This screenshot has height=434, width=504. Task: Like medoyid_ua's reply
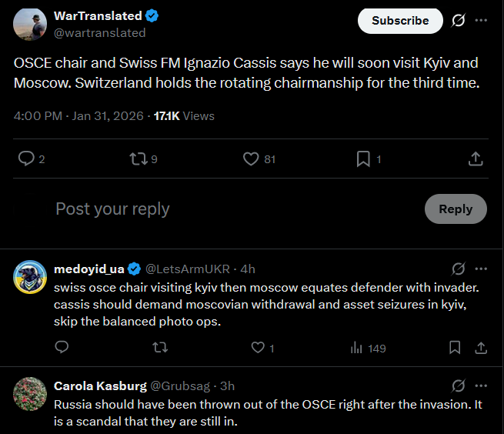(x=259, y=348)
